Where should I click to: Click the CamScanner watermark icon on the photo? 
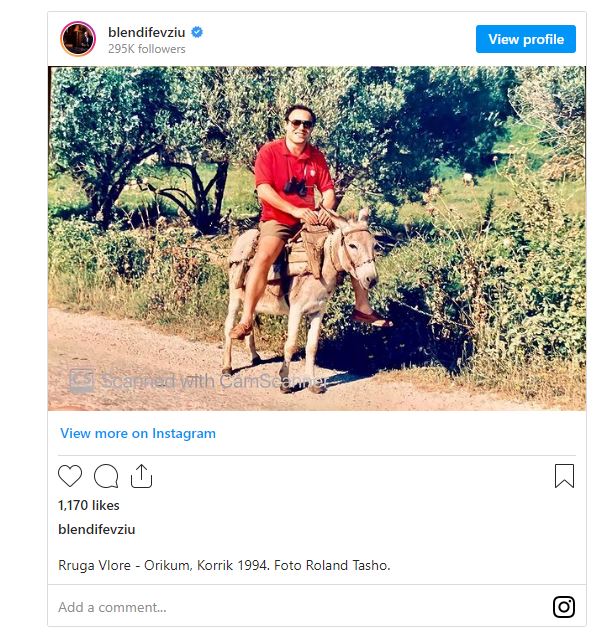[81, 380]
